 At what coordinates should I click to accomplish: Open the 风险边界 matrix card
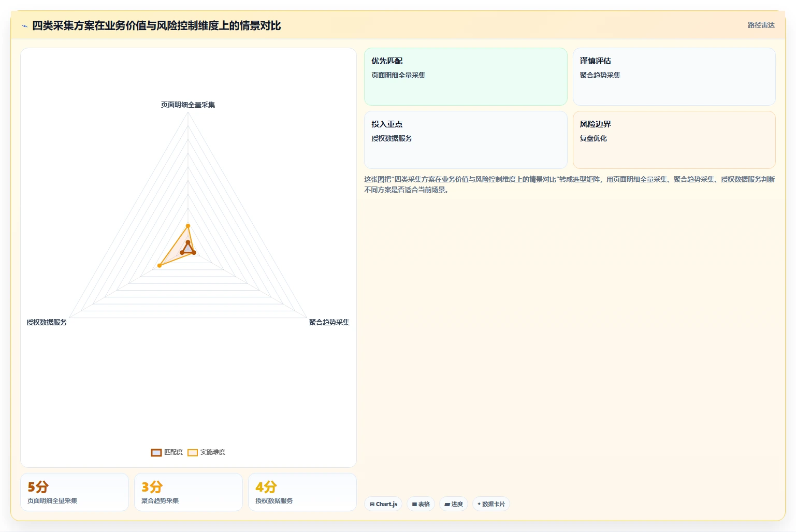[x=674, y=140]
